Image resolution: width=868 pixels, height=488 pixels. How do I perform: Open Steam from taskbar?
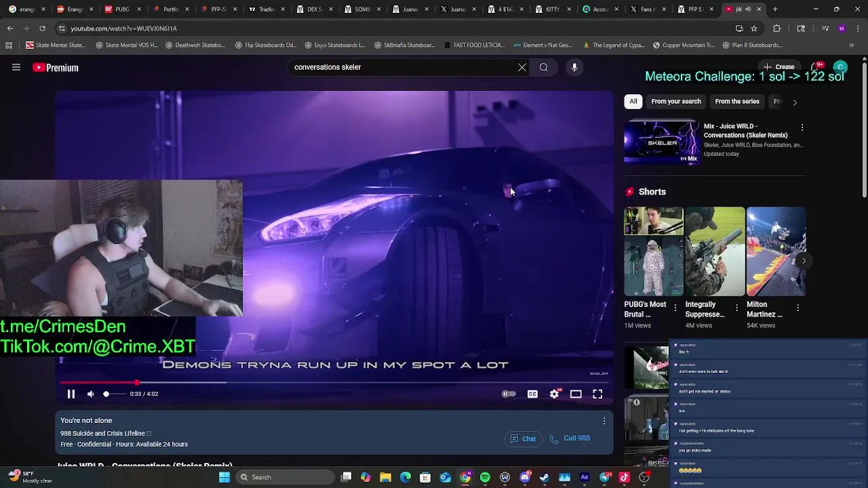[x=545, y=477]
